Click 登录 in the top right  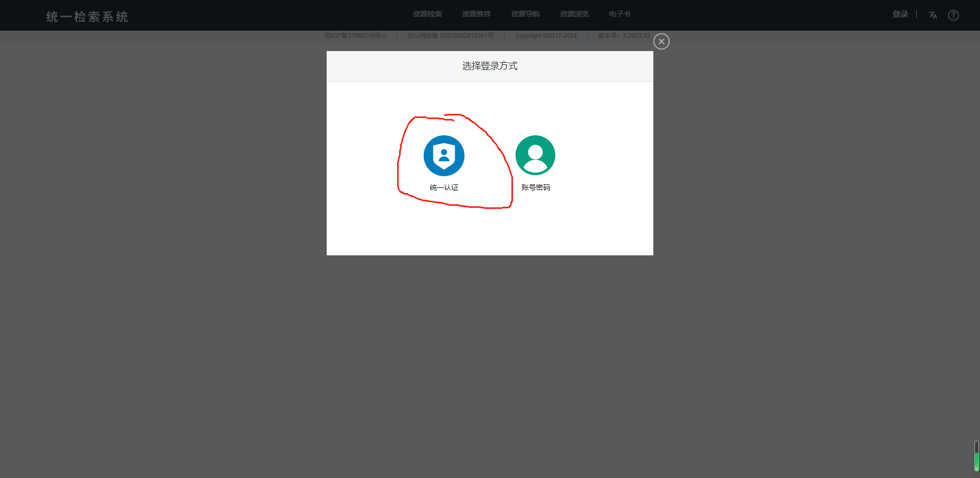[x=900, y=14]
